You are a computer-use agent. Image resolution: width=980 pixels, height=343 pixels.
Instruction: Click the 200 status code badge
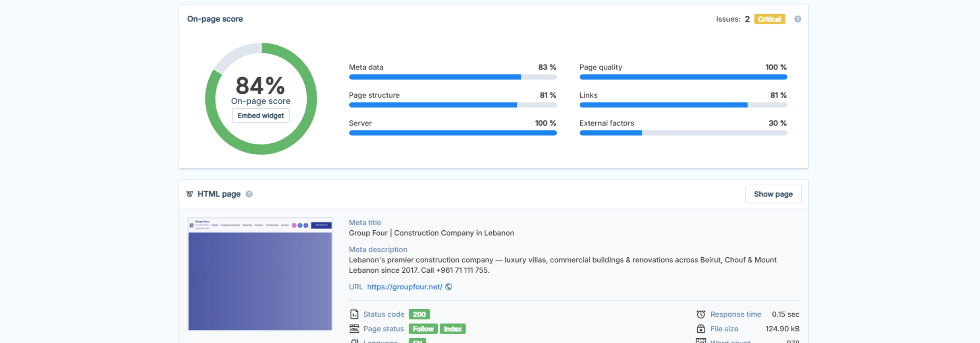(419, 314)
